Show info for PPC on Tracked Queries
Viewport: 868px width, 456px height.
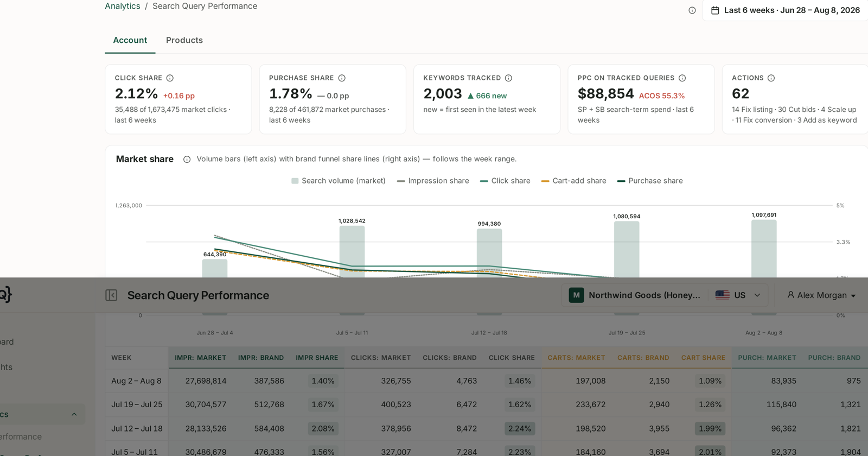(682, 78)
